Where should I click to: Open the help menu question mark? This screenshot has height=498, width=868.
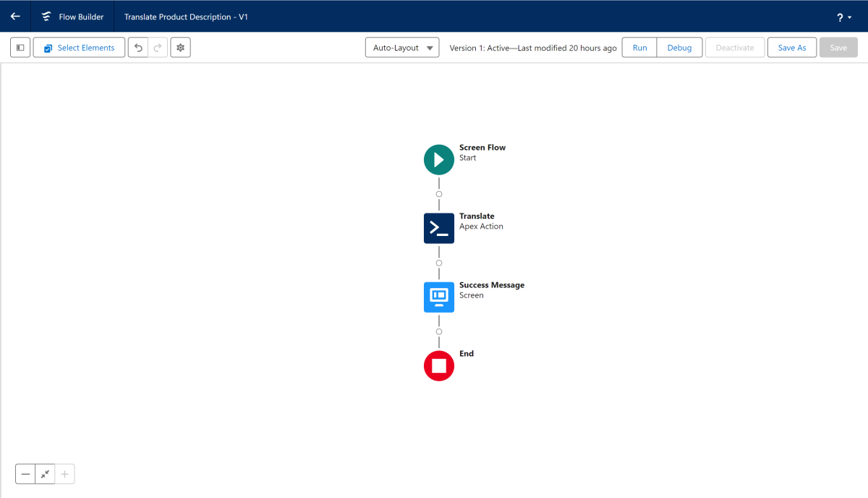click(843, 17)
